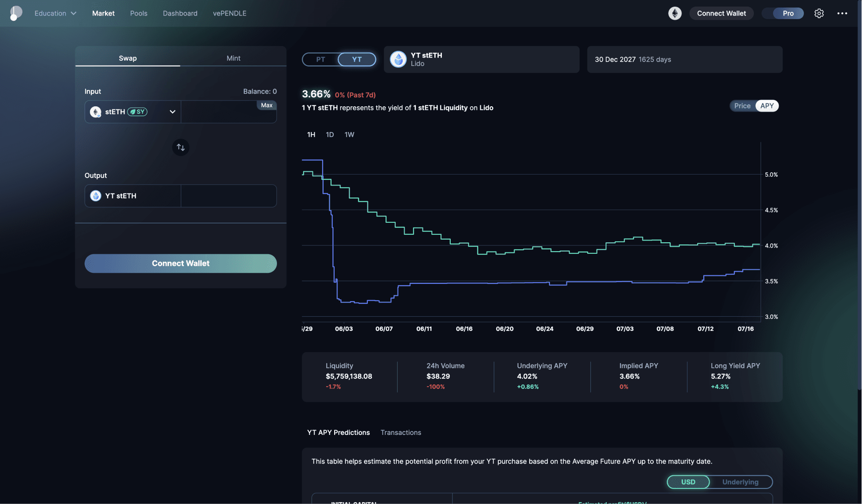The width and height of the screenshot is (862, 504).
Task: Switch chart to Price view
Action: (x=742, y=106)
